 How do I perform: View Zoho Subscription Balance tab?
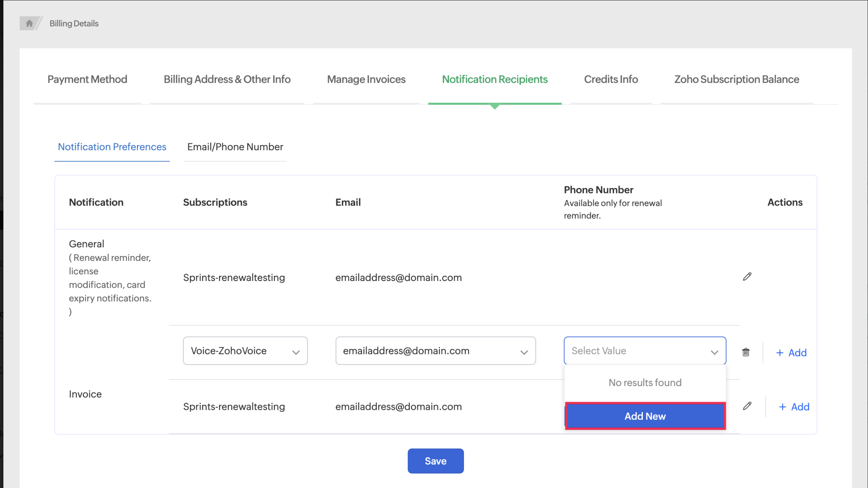pos(737,79)
